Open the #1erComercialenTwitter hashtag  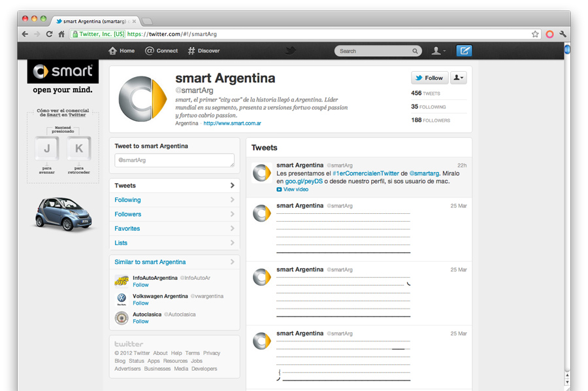tap(366, 173)
